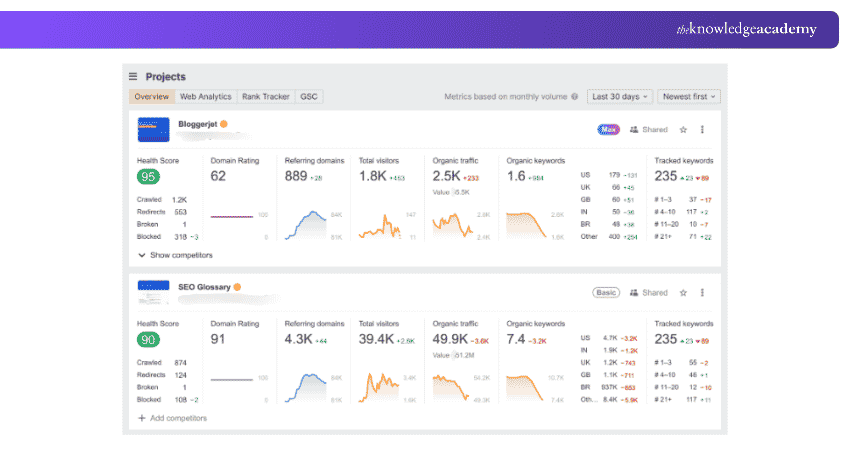
Task: Click SEO Glossary Domain Rating value 91
Action: (x=218, y=339)
